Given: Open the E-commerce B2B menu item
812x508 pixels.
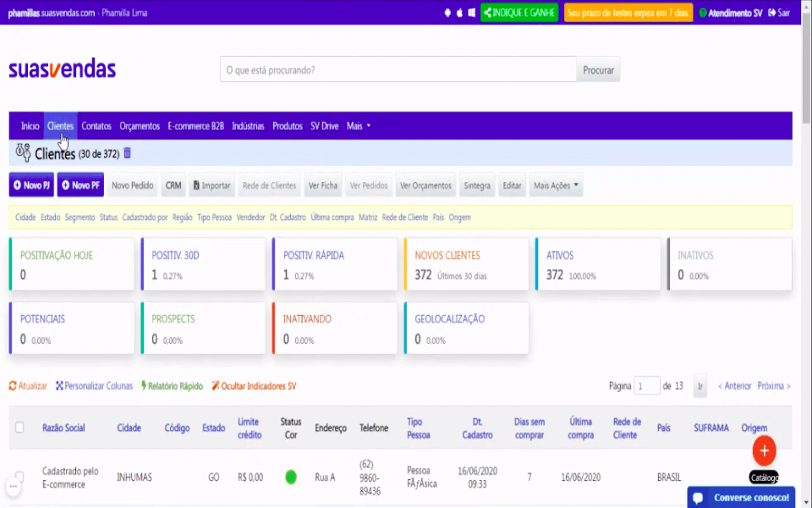Looking at the screenshot, I should [195, 126].
